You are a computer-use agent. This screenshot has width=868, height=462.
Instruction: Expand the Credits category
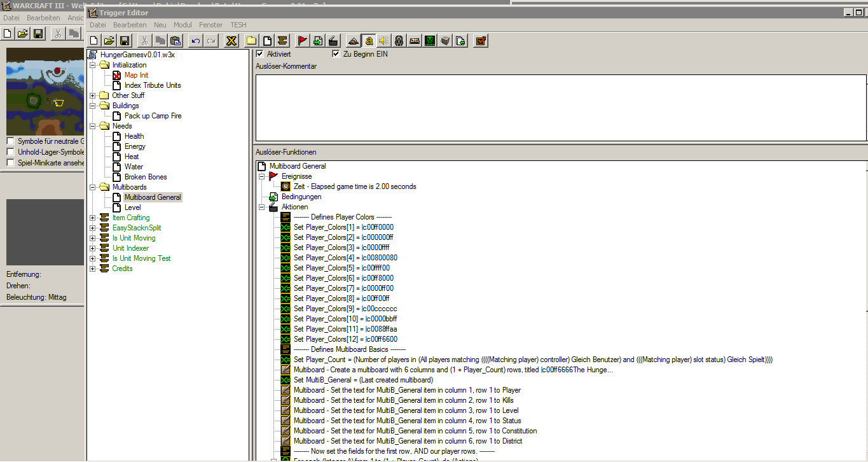(93, 269)
